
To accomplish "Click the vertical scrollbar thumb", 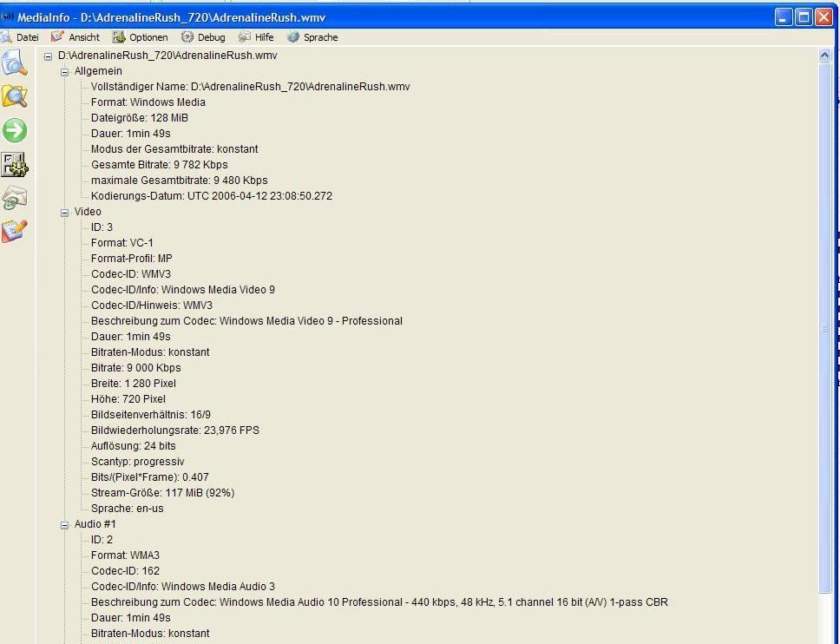I will click(824, 328).
